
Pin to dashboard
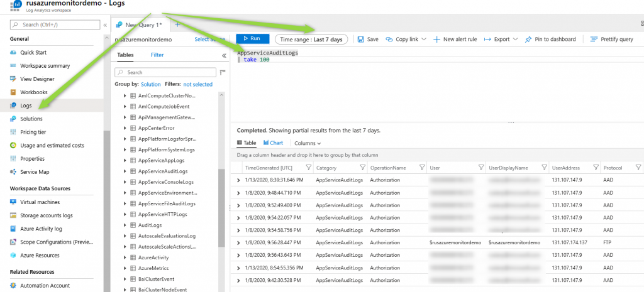point(550,40)
